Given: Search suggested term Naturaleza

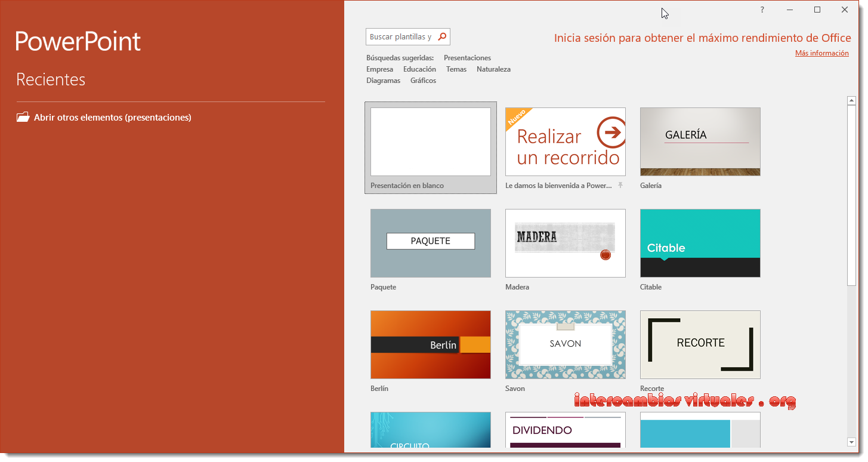Looking at the screenshot, I should tap(493, 69).
